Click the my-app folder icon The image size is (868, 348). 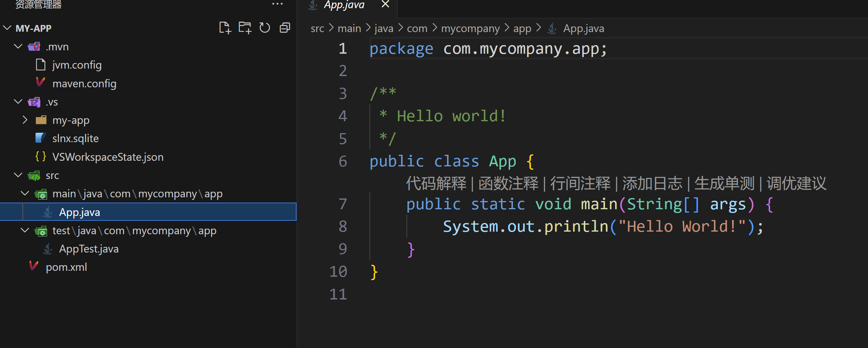[x=41, y=120]
